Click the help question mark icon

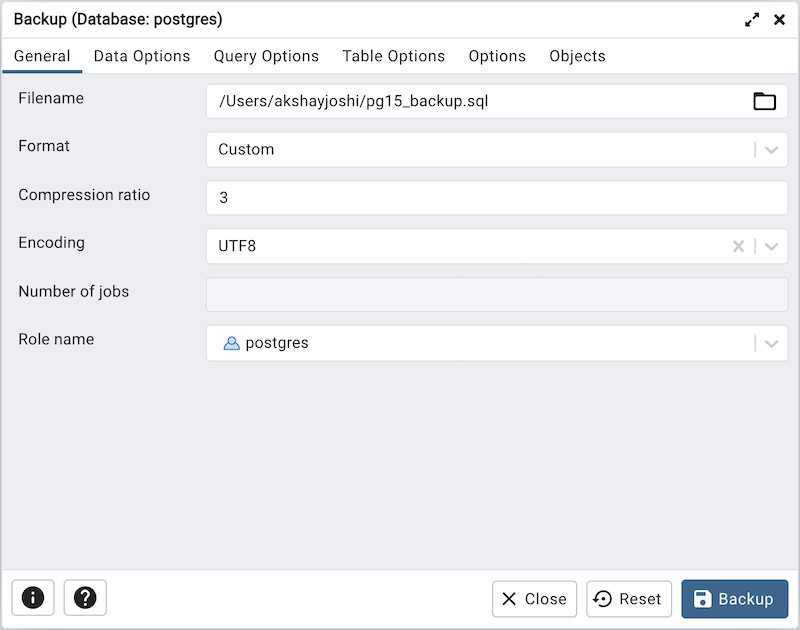pyautogui.click(x=85, y=597)
